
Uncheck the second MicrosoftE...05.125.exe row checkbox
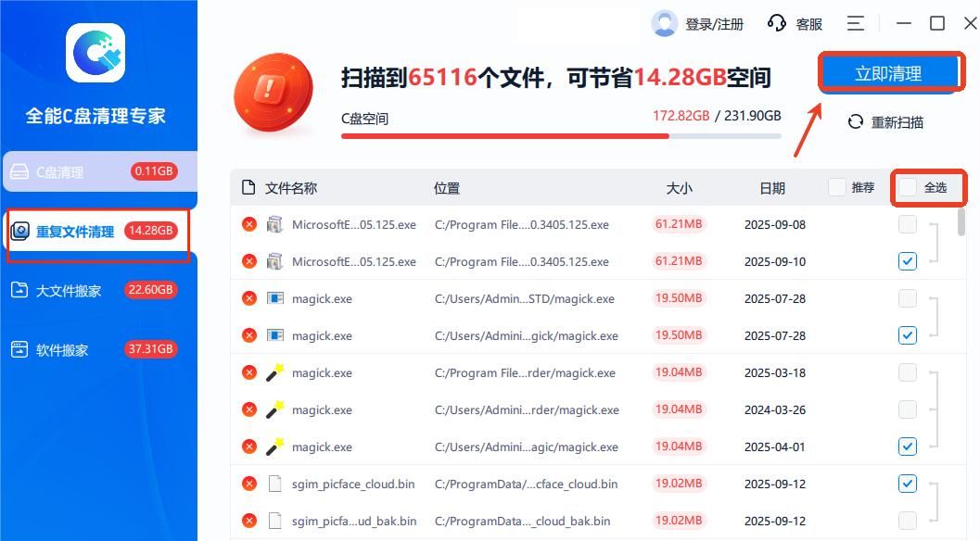[x=907, y=260]
